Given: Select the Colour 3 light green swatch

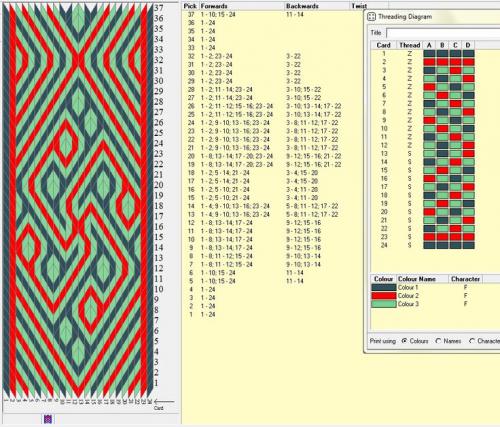Looking at the screenshot, I should [384, 304].
